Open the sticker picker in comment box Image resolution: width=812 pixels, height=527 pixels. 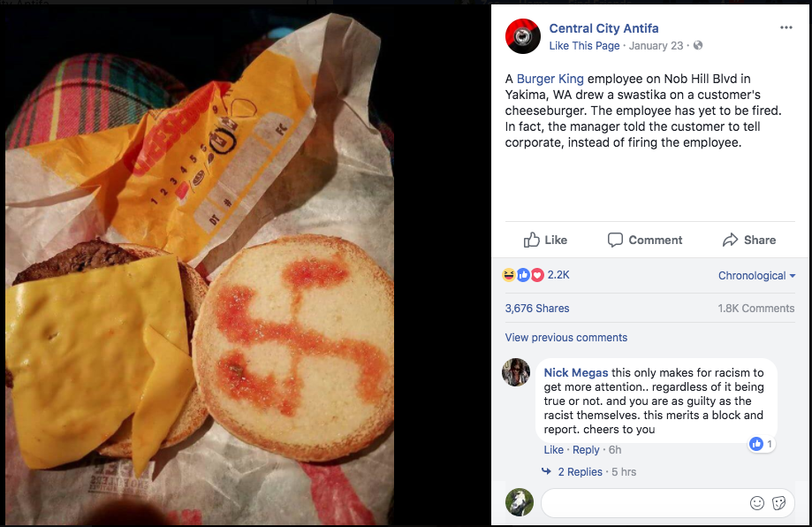pos(778,502)
